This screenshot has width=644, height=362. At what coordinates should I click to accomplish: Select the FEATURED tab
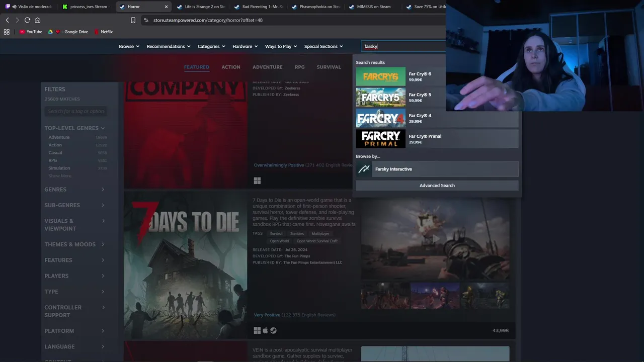click(197, 67)
